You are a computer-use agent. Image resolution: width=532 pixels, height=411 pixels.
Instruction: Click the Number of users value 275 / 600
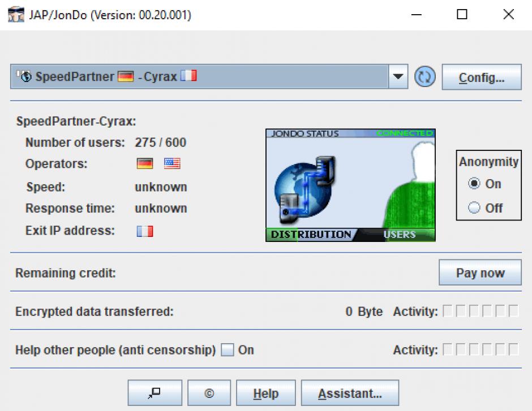coord(161,142)
